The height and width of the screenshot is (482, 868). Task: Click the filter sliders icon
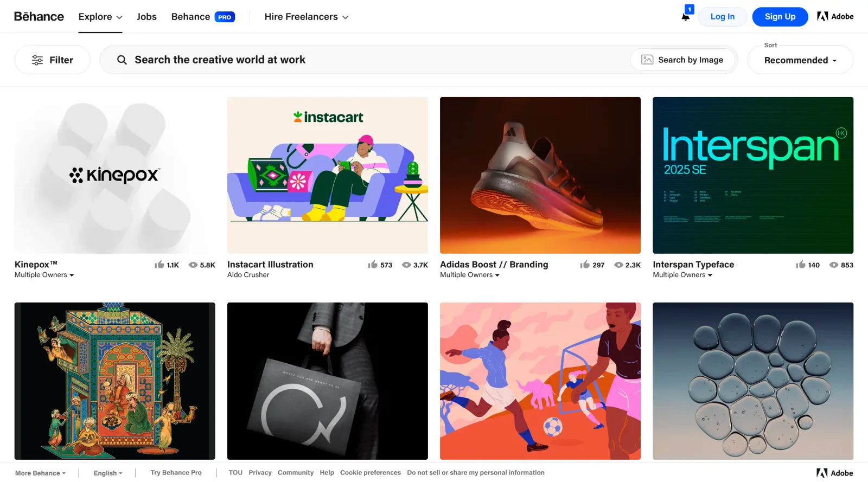(37, 60)
